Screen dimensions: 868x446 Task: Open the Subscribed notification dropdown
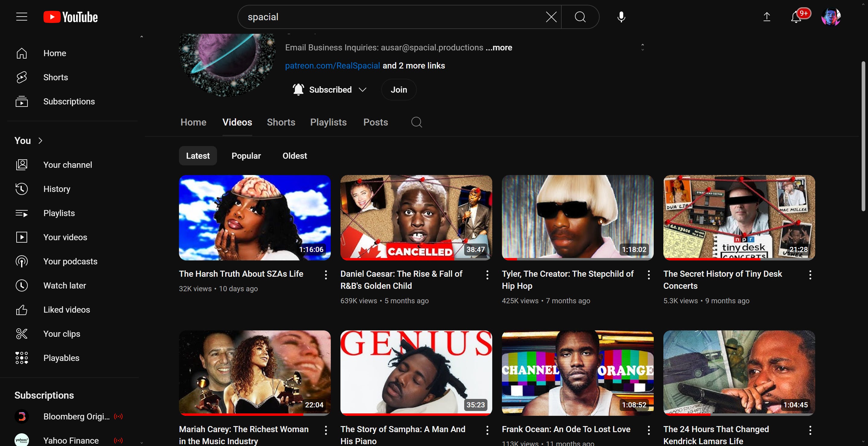click(330, 90)
